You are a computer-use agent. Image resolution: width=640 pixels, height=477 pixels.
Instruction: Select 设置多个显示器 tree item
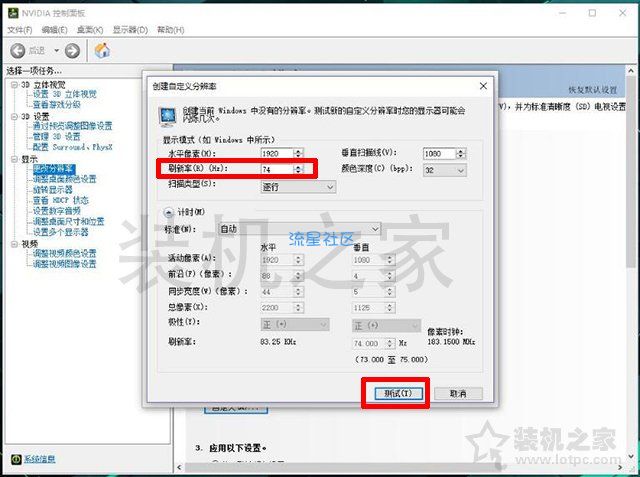(x=60, y=232)
